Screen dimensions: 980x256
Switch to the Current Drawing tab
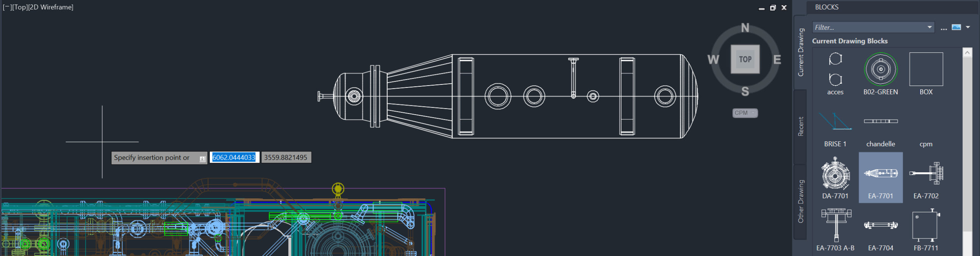(x=800, y=52)
